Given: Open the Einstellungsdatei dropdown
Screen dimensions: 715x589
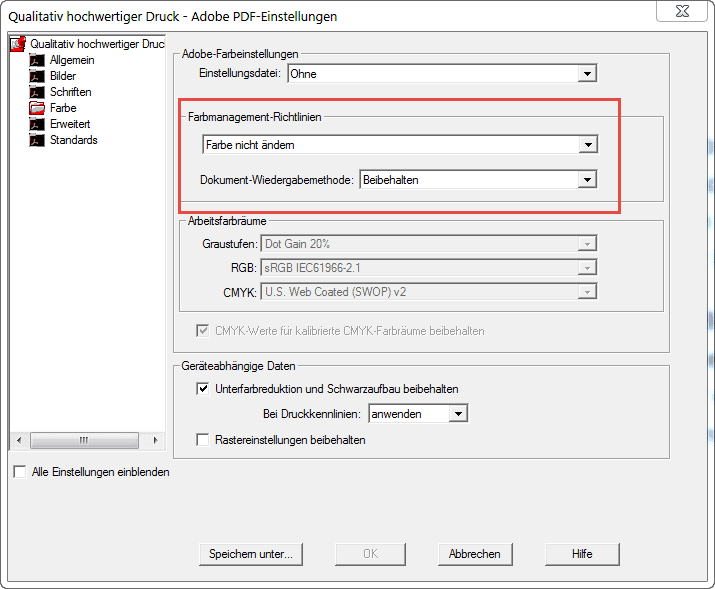Looking at the screenshot, I should [588, 74].
